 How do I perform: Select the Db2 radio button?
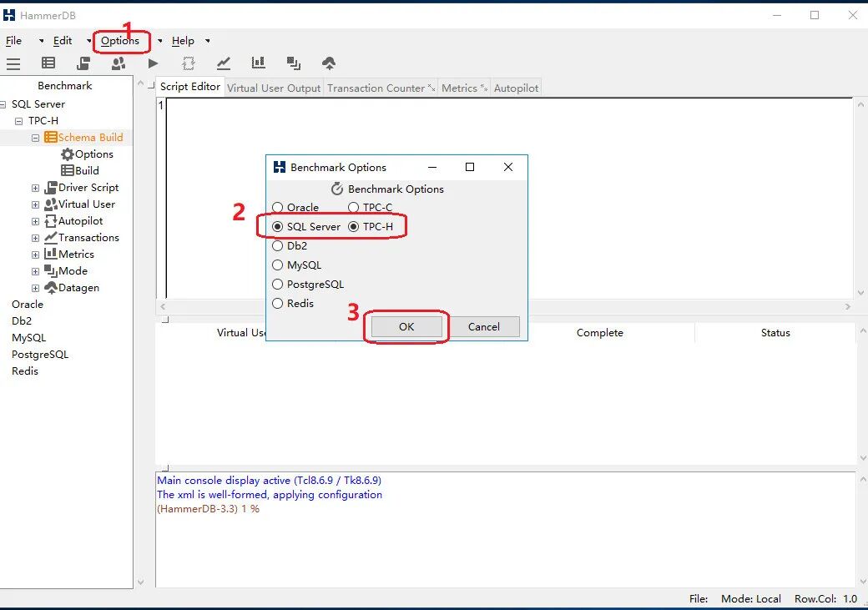pos(277,246)
